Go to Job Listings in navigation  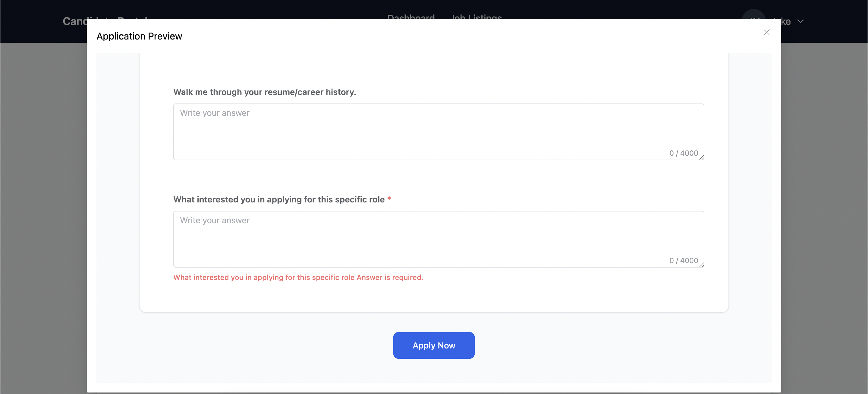point(476,16)
